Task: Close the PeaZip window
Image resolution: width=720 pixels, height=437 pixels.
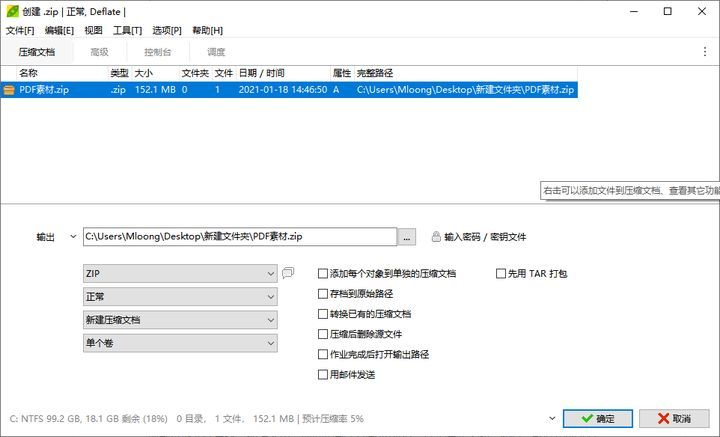Action: point(702,11)
